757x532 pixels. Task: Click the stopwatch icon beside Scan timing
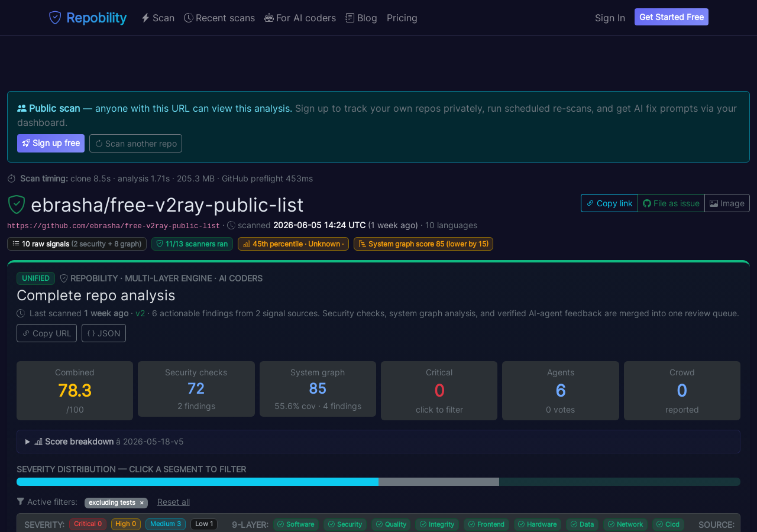[12, 179]
